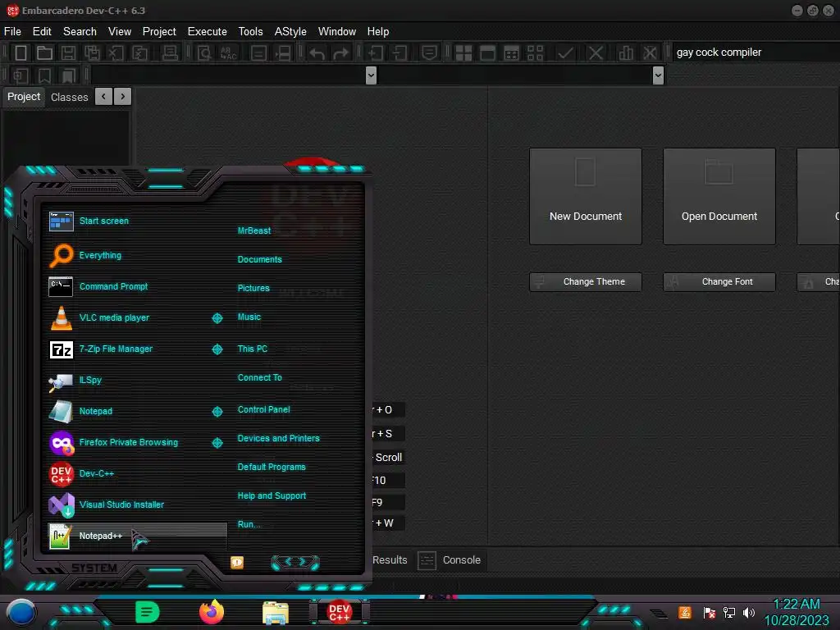The height and width of the screenshot is (630, 840).
Task: Open shutdown options arrows in Start menu
Action: click(x=295, y=562)
